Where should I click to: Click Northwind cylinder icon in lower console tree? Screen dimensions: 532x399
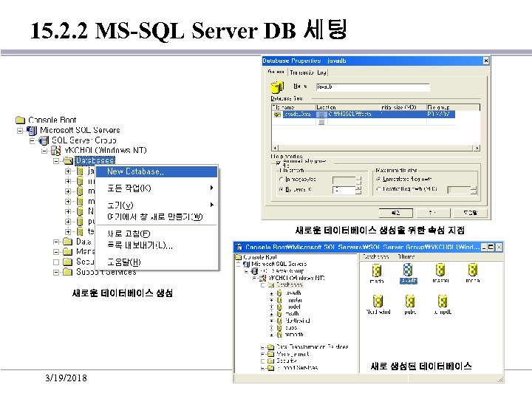[279, 321]
